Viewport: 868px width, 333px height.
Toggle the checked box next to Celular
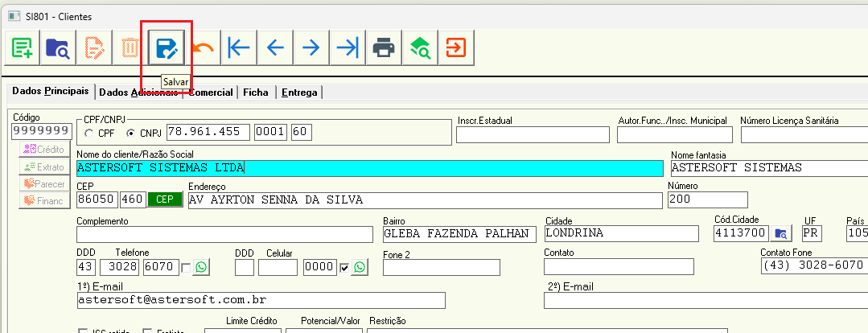(344, 269)
